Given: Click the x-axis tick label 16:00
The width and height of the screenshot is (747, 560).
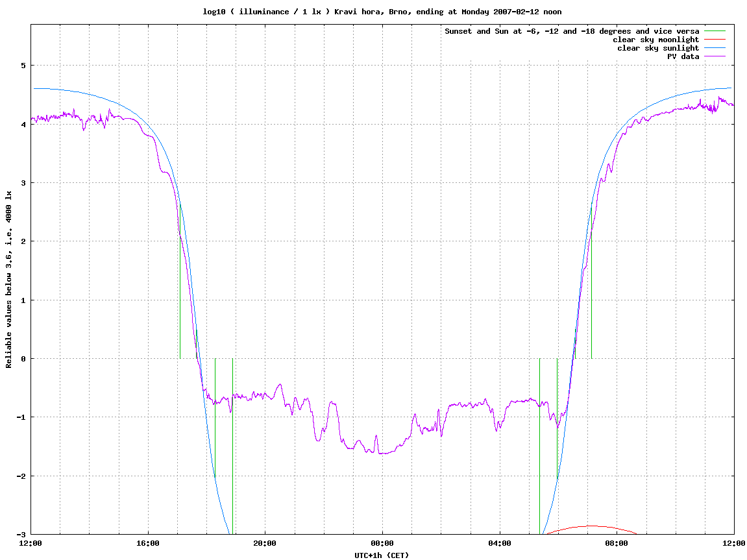Looking at the screenshot, I should pos(148,543).
